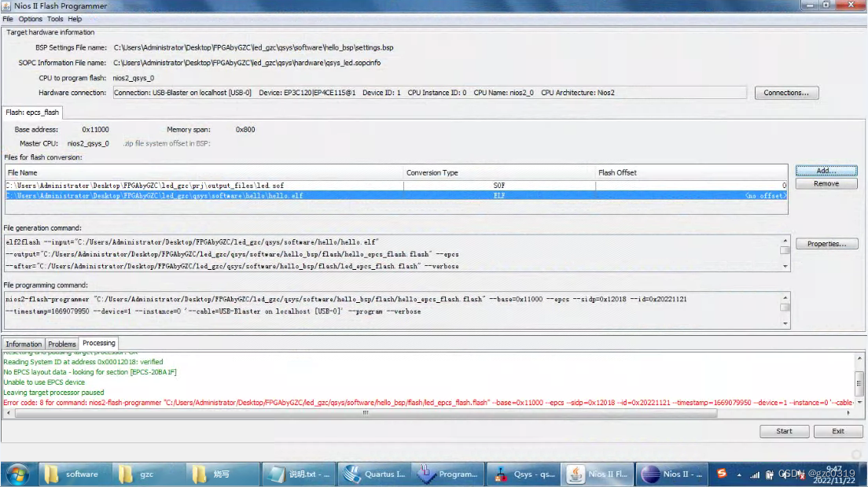Open the 说明.txt taskbar item

[x=298, y=474]
